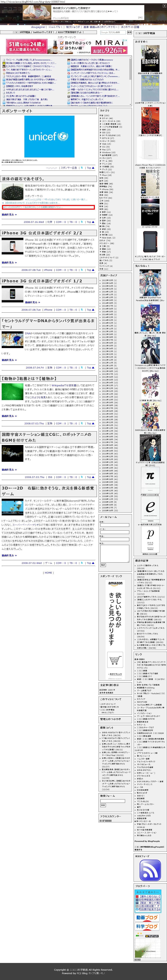Open the 3D←→2D game post thumbnail
This screenshot has width=167, height=980.
coord(12,507)
